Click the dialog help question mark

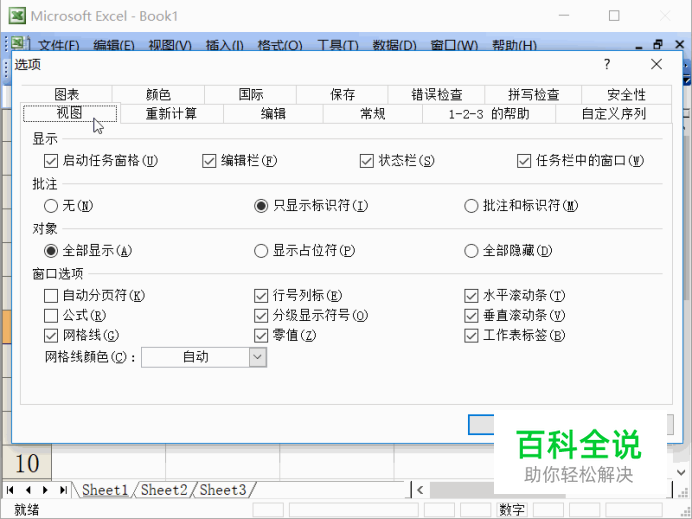coord(607,64)
